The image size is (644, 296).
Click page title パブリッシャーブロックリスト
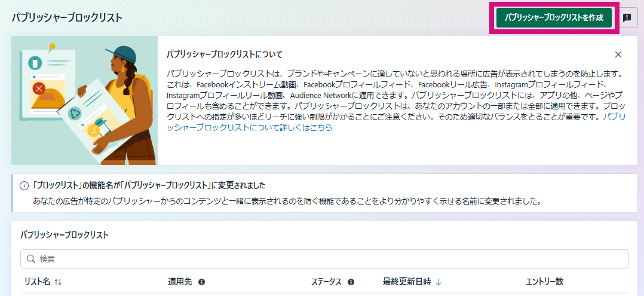click(67, 18)
